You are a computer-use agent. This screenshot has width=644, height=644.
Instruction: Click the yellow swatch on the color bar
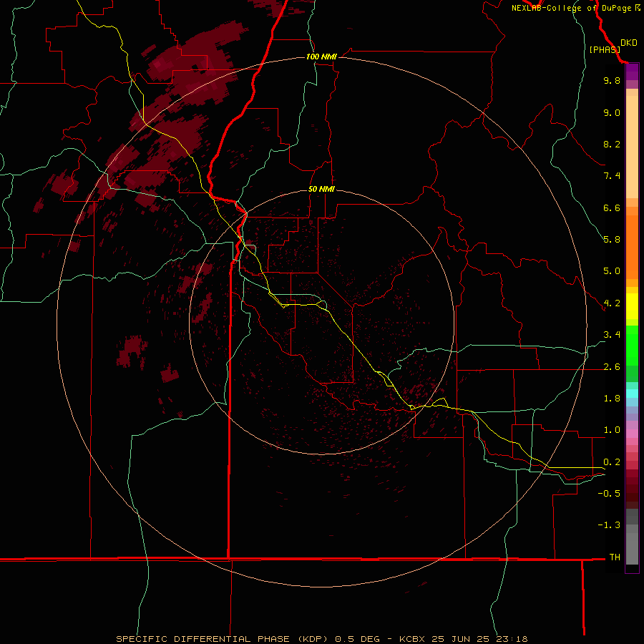point(632,306)
